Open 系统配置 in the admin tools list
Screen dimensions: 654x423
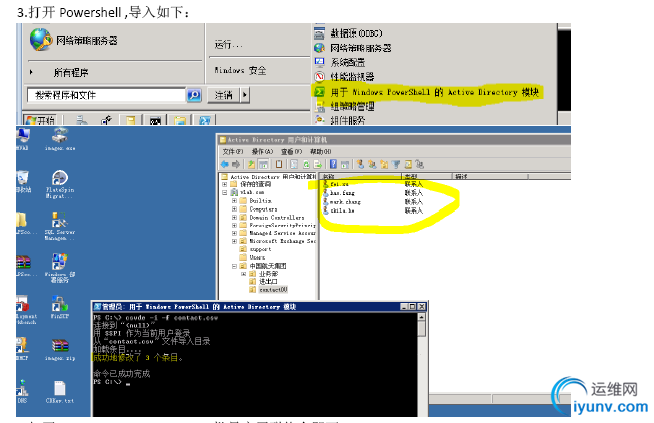(340, 63)
